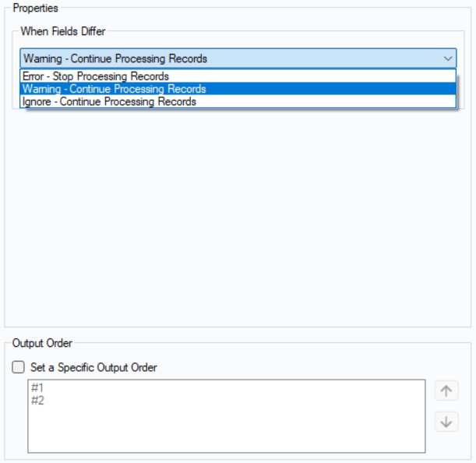Click the blank area of the Properties panel
The image size is (476, 463).
point(234,218)
